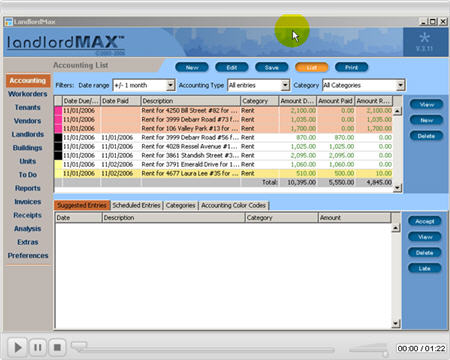
Task: Select row Rent for 3861 Standish Street
Action: [223, 155]
